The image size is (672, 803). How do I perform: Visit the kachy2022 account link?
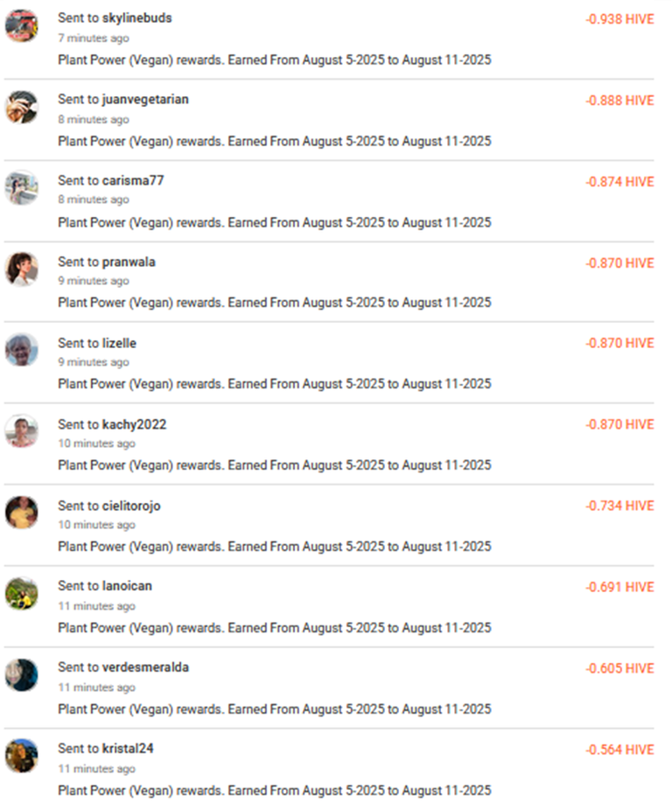click(134, 424)
